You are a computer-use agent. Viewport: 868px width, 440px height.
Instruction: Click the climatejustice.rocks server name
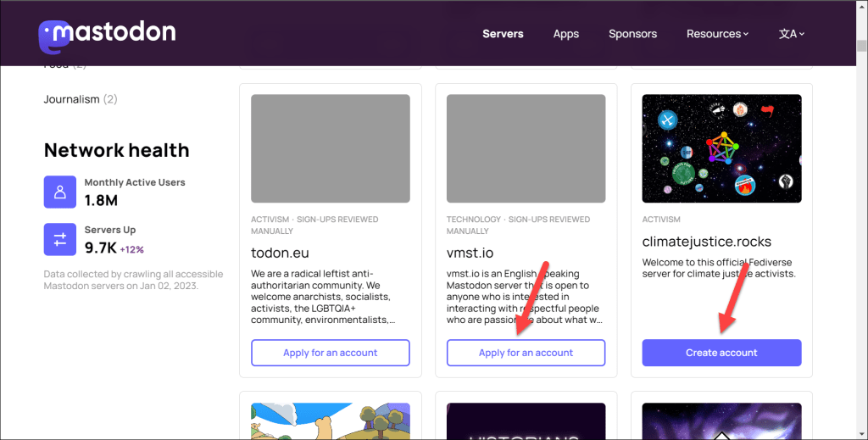pyautogui.click(x=706, y=242)
